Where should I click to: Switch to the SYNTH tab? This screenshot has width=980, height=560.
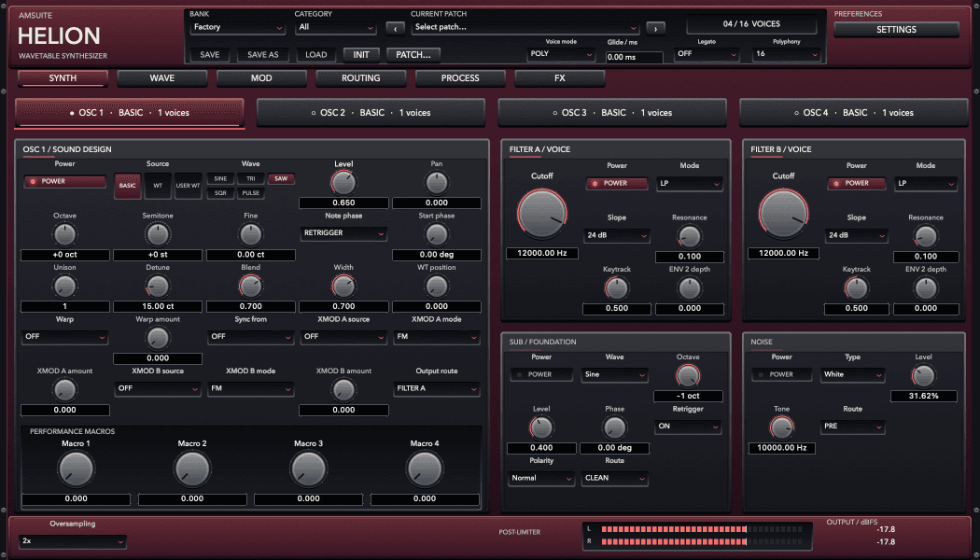pyautogui.click(x=63, y=78)
